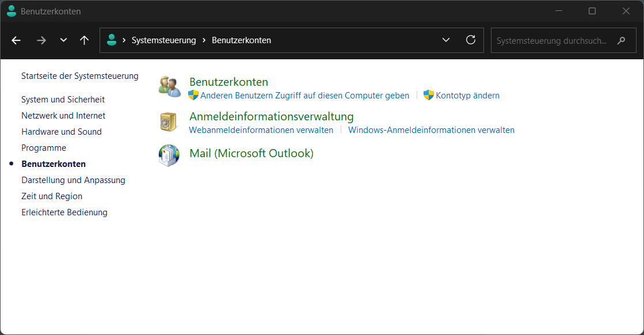Select Netzwerk und Internet in sidebar
The width and height of the screenshot is (644, 335).
coord(63,116)
